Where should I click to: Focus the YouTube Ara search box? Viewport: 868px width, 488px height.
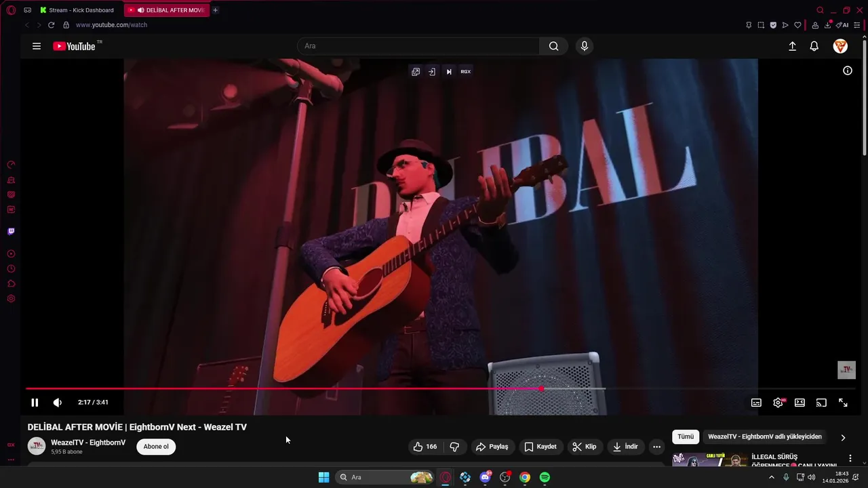click(418, 46)
